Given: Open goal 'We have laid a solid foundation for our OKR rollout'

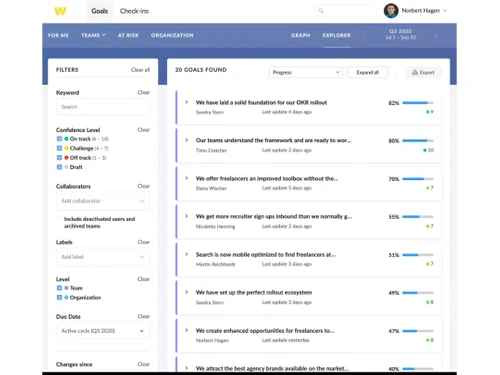Looking at the screenshot, I should coord(261,102).
